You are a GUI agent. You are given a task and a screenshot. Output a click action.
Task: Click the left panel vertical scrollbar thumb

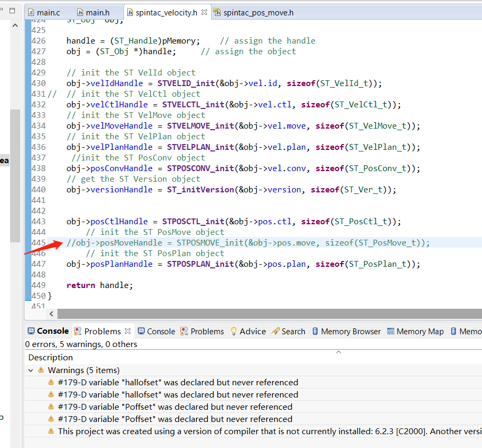tap(15, 175)
